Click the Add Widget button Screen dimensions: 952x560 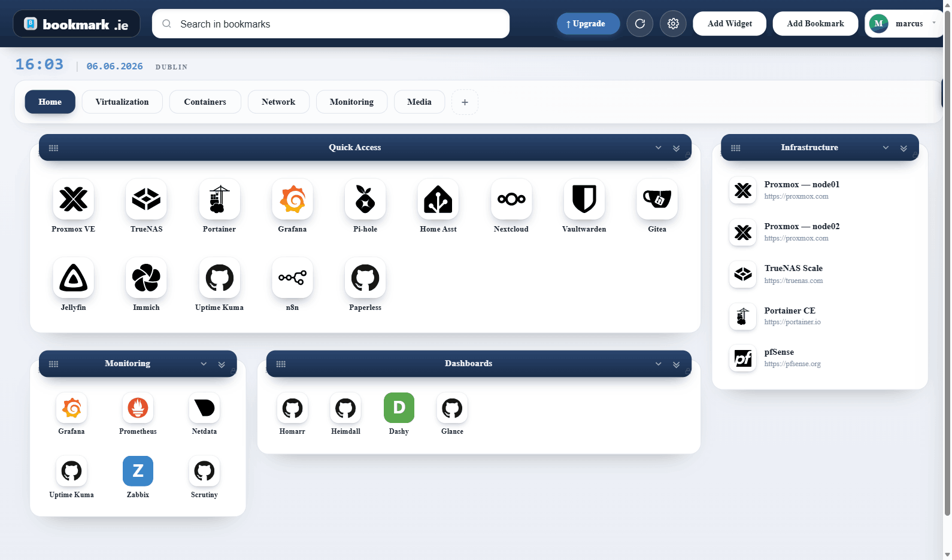[729, 24]
